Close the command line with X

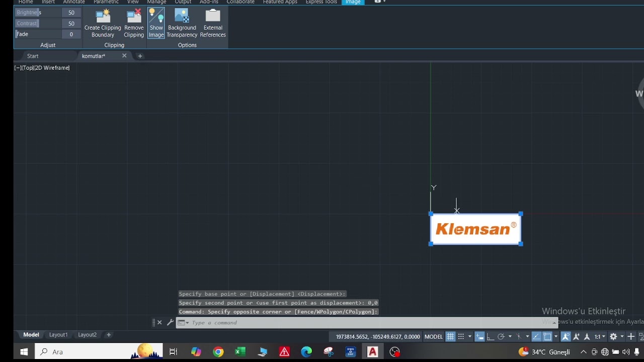point(159,323)
